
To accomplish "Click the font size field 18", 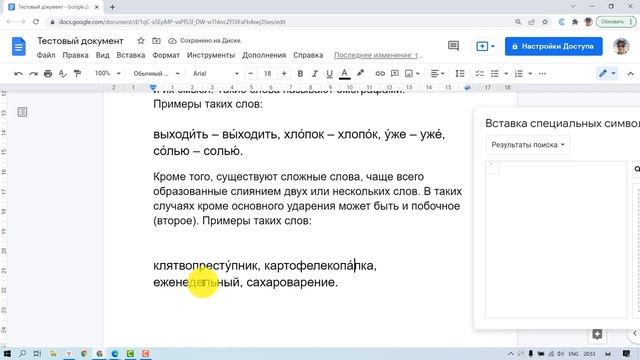I will pos(267,73).
